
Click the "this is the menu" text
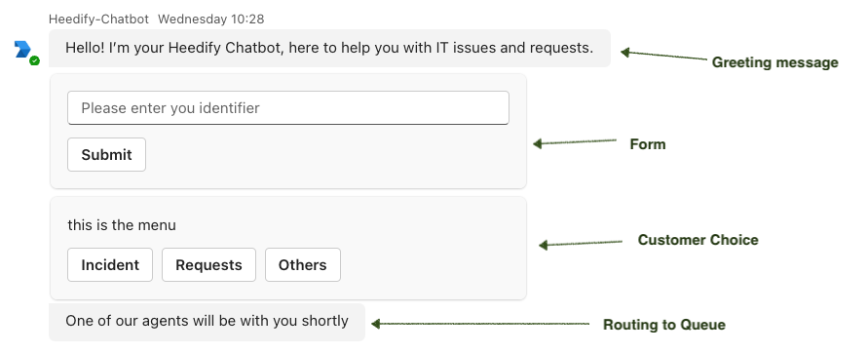(x=122, y=225)
